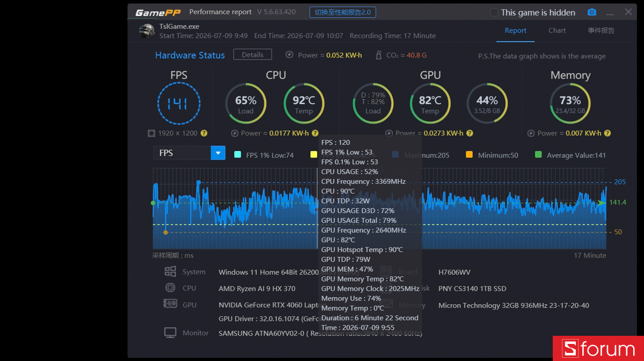This screenshot has height=361, width=644.
Task: Click the CPU chip icon in hardware list
Action: tap(170, 288)
